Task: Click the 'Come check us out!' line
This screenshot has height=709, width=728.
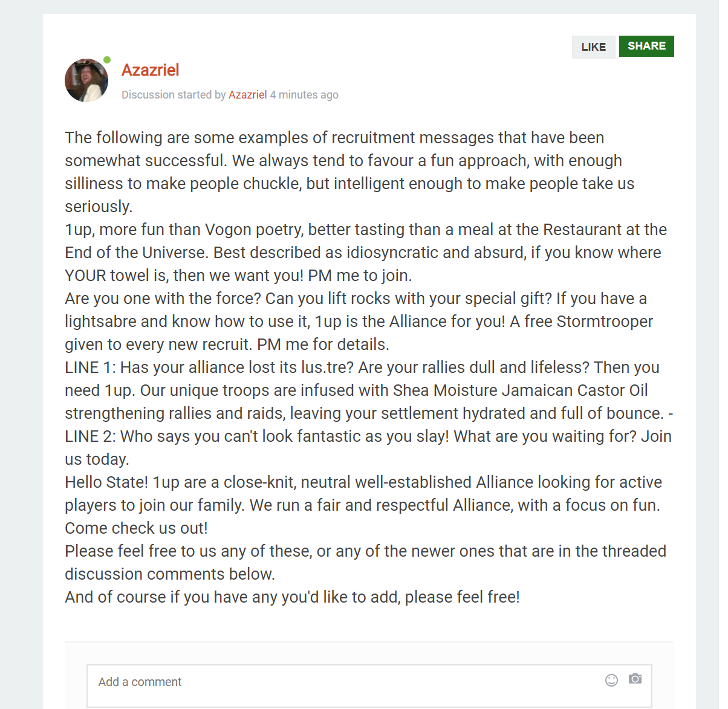Action: point(136,528)
